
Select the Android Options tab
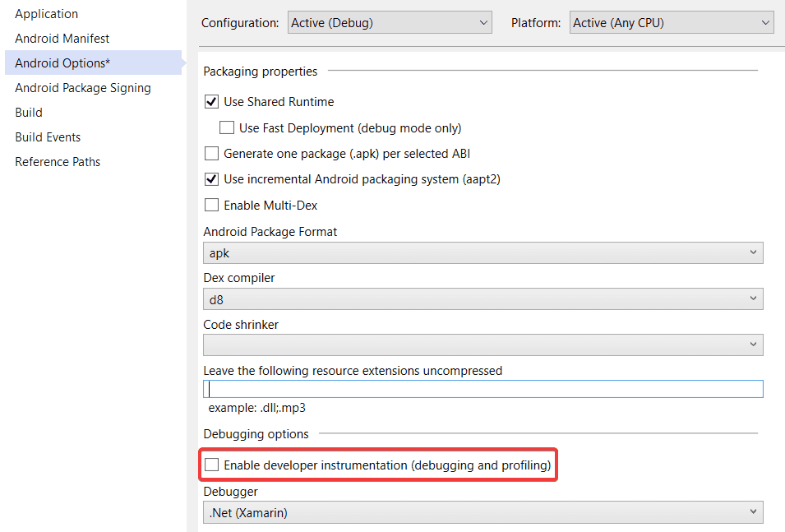(x=62, y=63)
